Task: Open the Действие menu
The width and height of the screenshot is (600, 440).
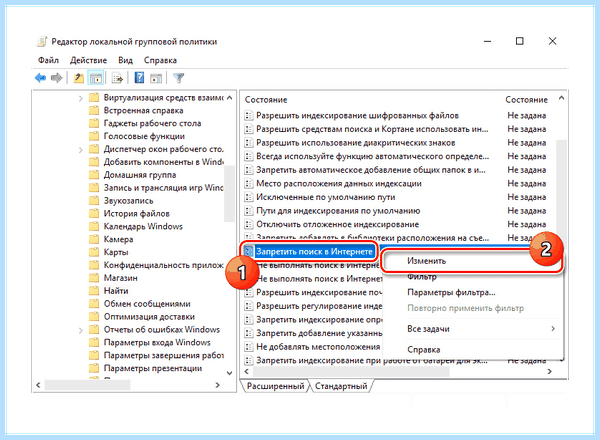Action: [88, 60]
